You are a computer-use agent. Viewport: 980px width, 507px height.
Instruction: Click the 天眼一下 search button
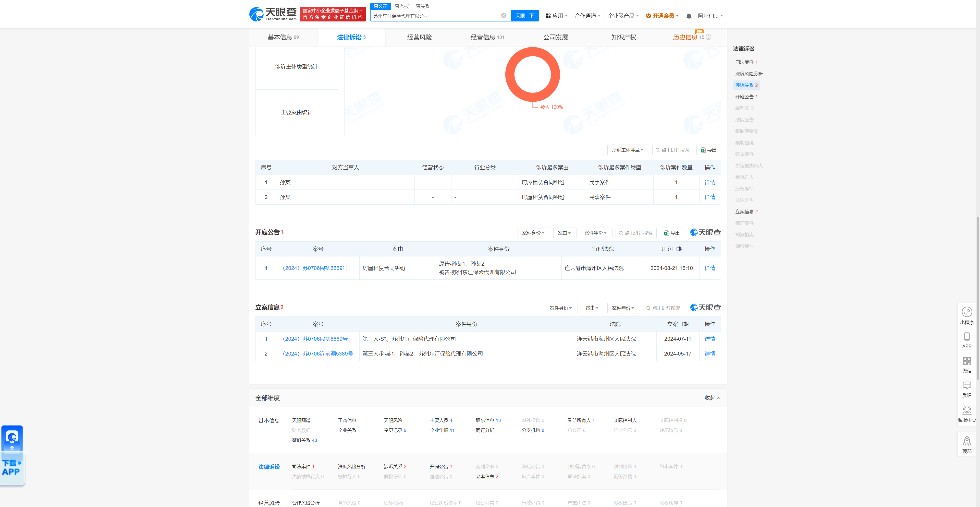(x=525, y=16)
